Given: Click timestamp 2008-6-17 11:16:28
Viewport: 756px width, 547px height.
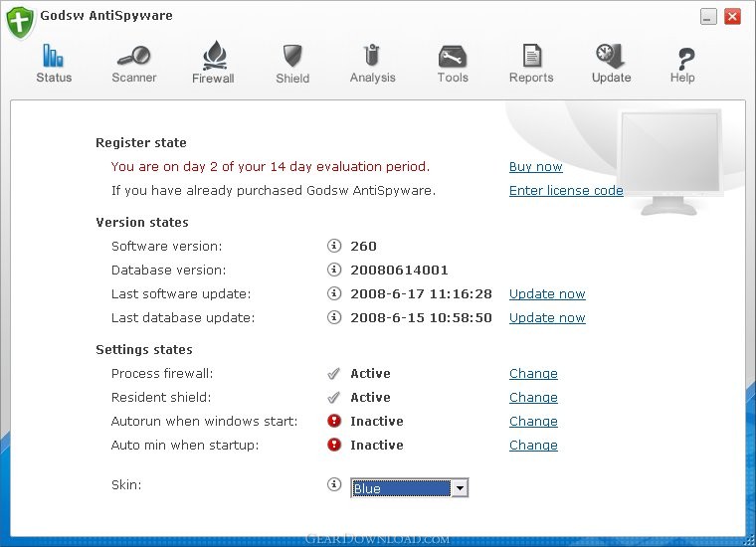Looking at the screenshot, I should pos(421,294).
